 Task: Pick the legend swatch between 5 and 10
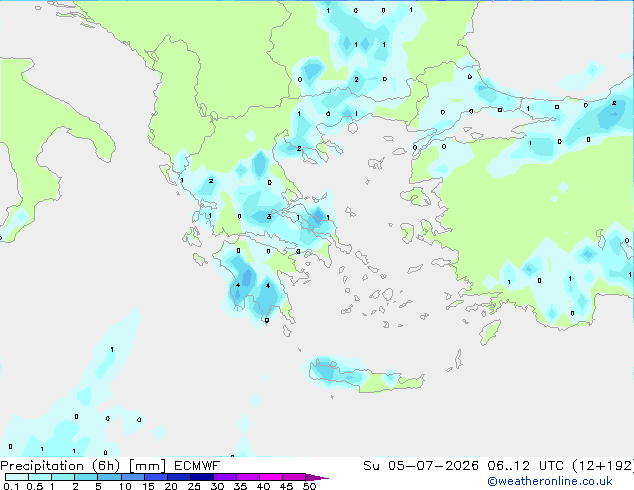(109, 477)
